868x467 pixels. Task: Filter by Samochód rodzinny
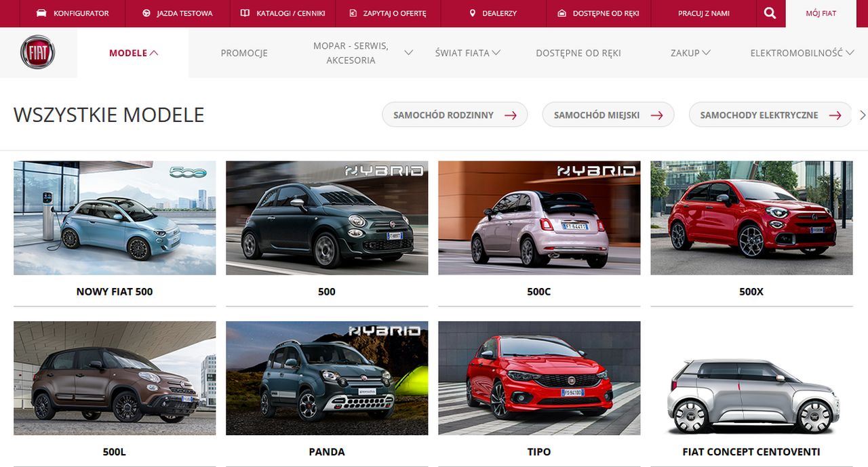[455, 115]
